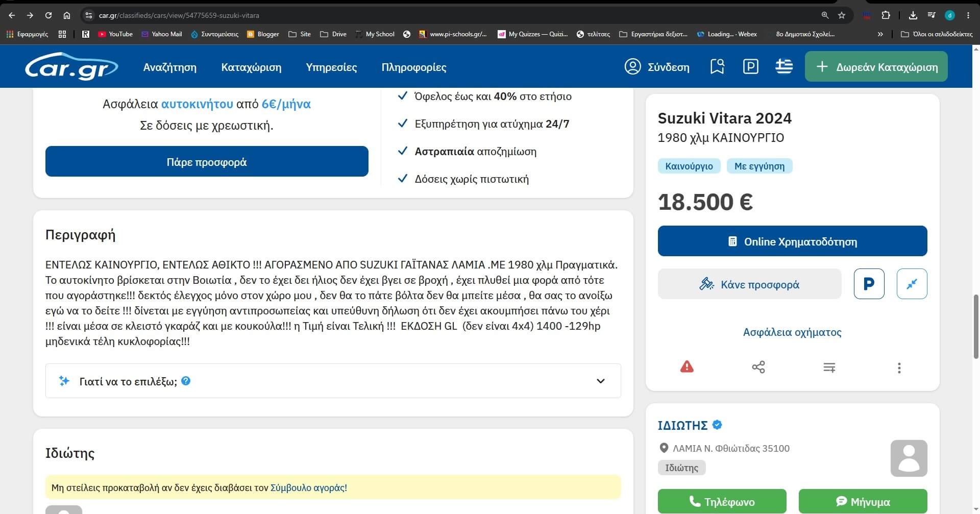
Task: Click Ιδιώτης tag under seller location
Action: 681,468
